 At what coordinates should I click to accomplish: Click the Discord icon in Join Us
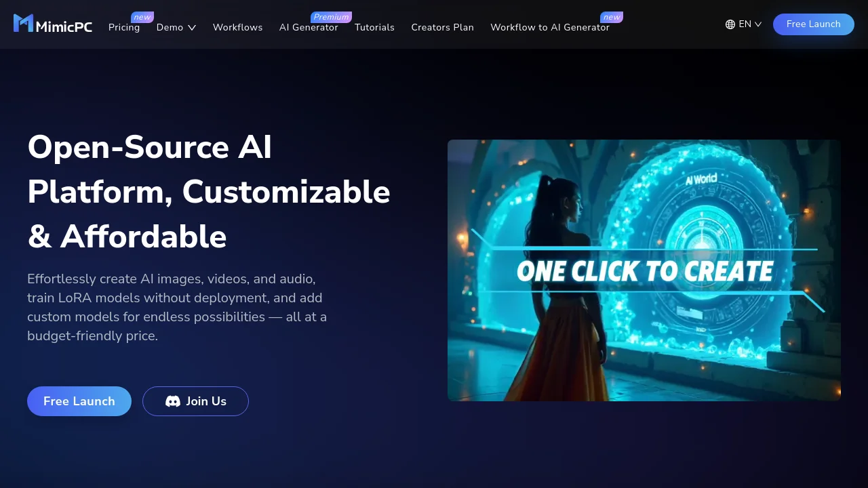[173, 401]
